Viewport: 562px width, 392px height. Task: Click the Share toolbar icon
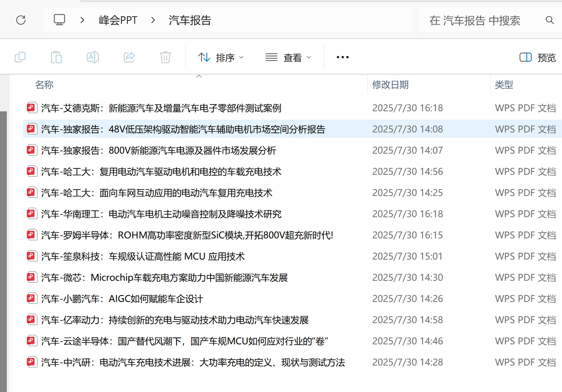[x=129, y=57]
